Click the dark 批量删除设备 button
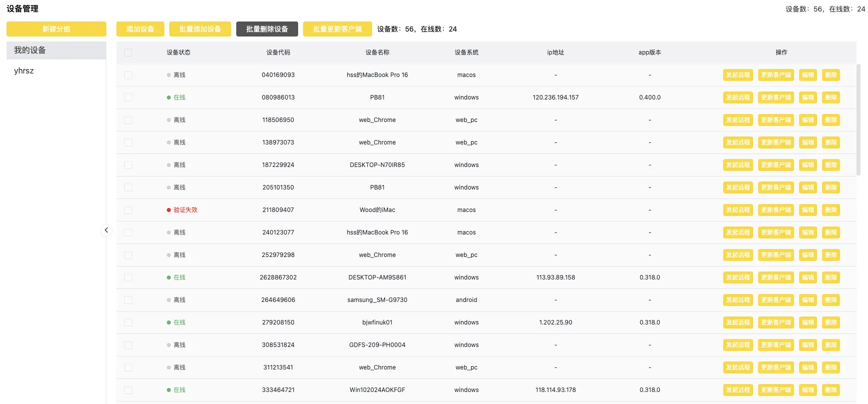The width and height of the screenshot is (868, 404). 267,29
